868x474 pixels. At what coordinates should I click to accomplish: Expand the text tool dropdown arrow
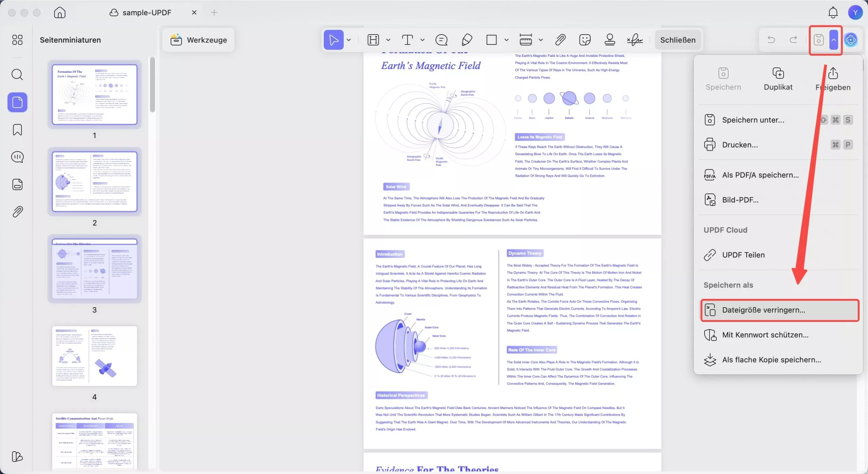point(422,40)
